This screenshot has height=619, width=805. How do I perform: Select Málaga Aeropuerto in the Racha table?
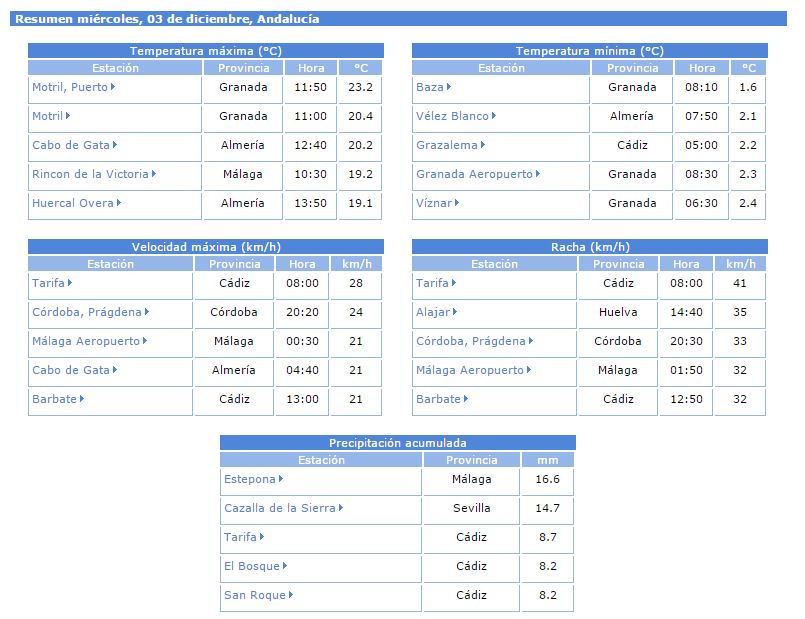click(469, 370)
